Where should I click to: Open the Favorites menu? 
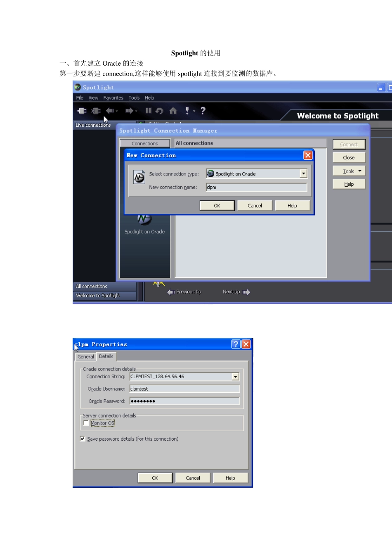point(113,98)
